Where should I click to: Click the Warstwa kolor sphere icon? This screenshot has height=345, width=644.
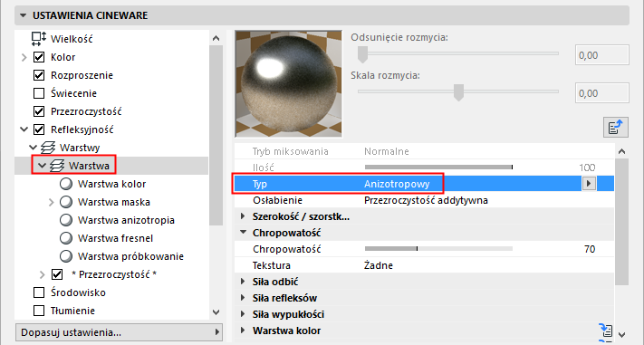[x=66, y=184]
